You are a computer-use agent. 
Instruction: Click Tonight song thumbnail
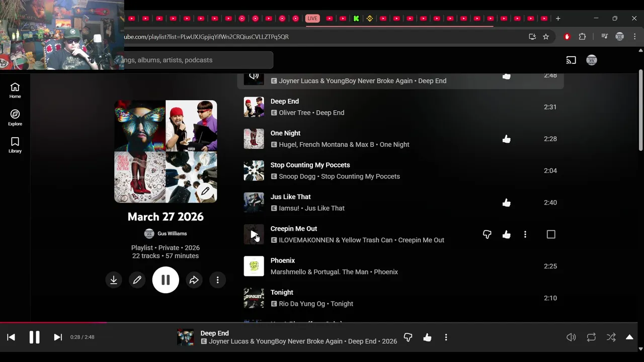point(254,298)
